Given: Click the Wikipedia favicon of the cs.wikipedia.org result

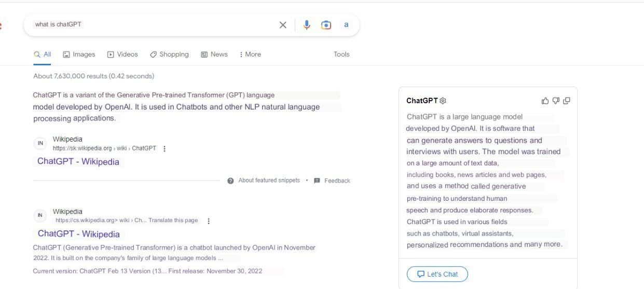Looking at the screenshot, I should point(40,215).
